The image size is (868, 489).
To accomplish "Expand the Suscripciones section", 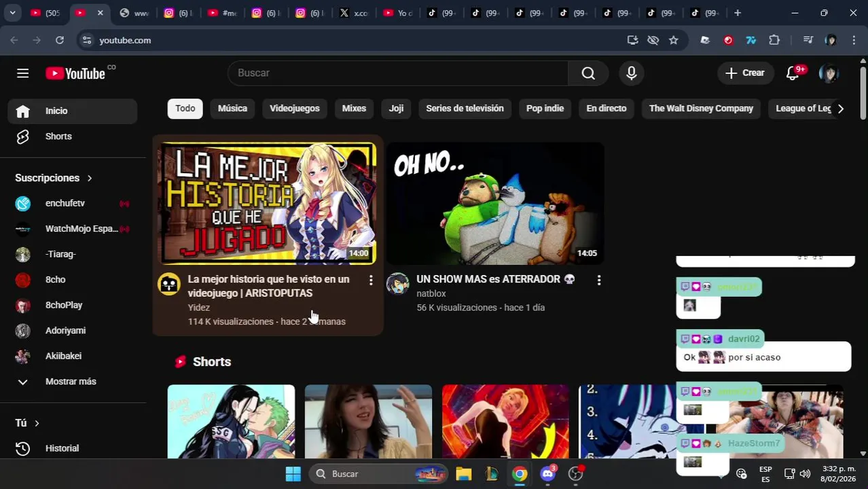I will [x=54, y=178].
